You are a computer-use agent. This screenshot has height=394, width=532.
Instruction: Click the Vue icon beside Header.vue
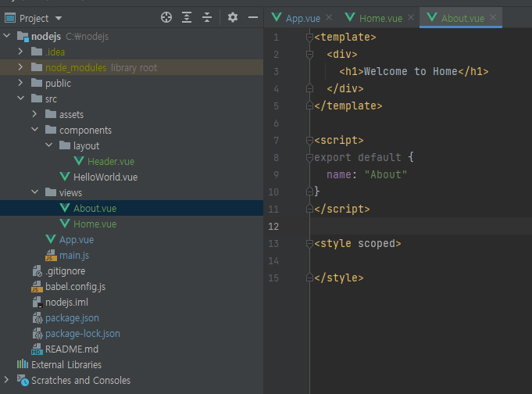79,161
